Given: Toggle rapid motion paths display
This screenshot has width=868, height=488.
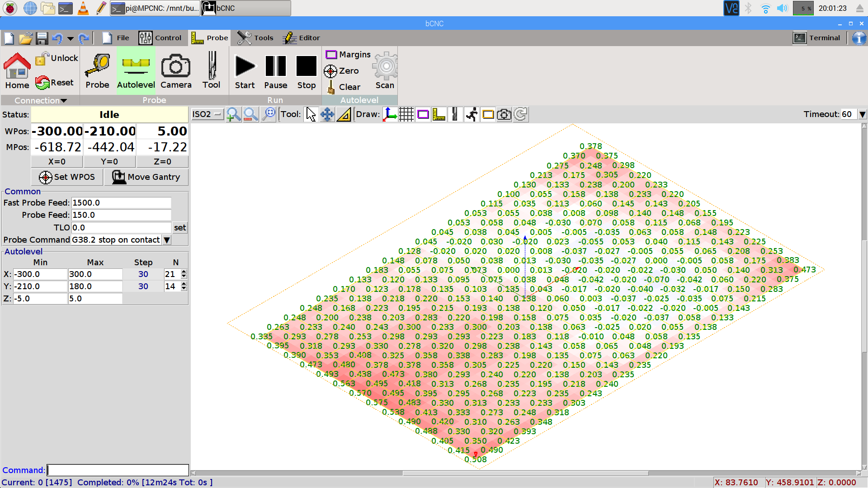Looking at the screenshot, I should 472,114.
